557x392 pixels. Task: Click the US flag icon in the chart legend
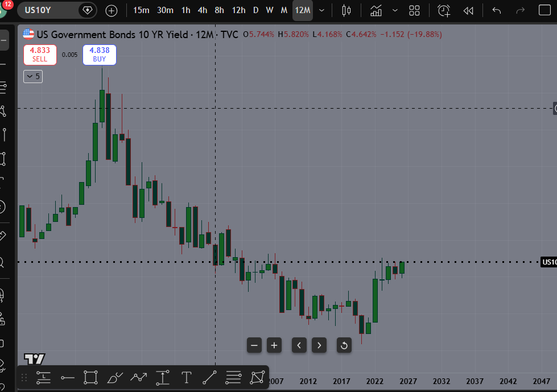click(28, 35)
